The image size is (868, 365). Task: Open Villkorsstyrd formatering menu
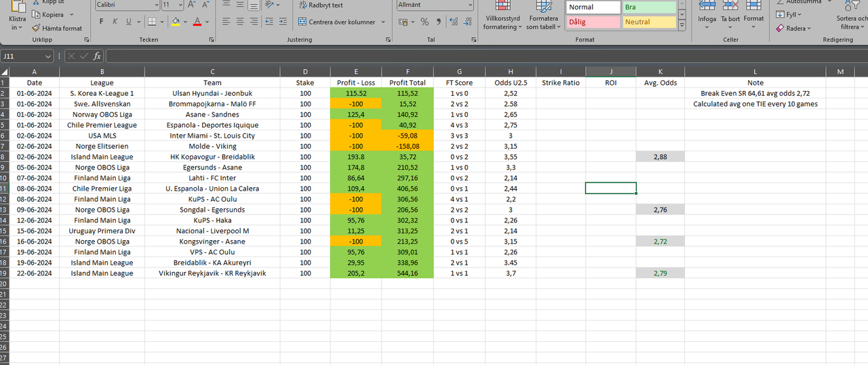pyautogui.click(x=502, y=16)
